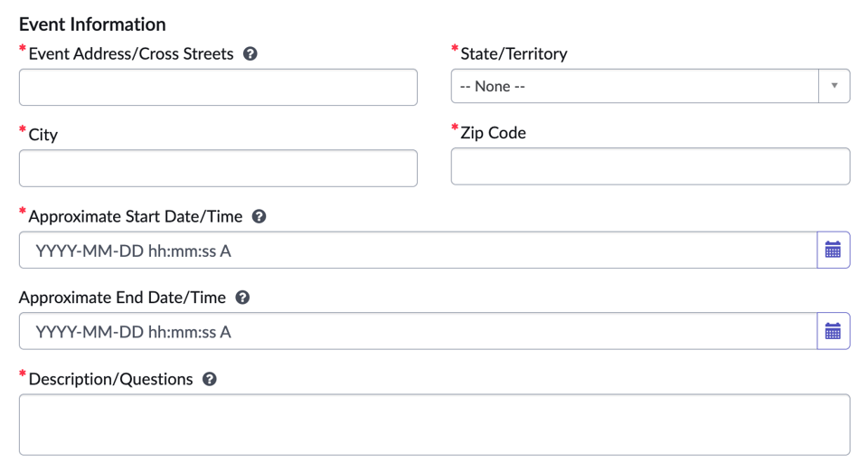Viewport: 868px width, 473px height.
Task: Click the 'Event Address/Cross Streets' label
Action: (131, 53)
